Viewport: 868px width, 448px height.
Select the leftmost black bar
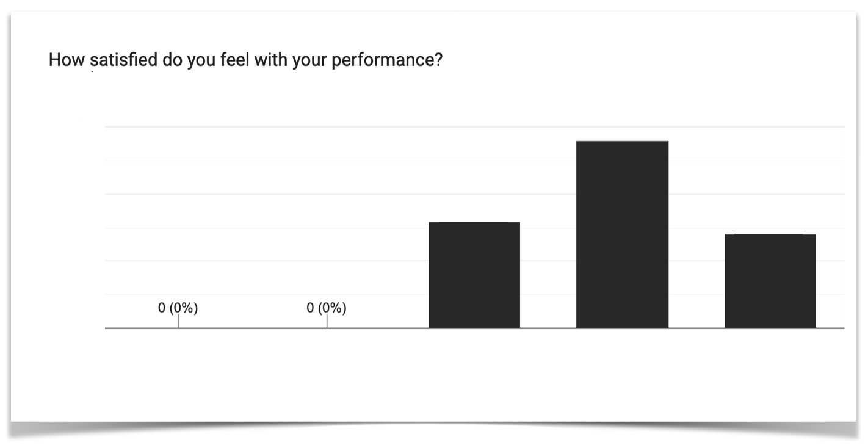point(474,275)
